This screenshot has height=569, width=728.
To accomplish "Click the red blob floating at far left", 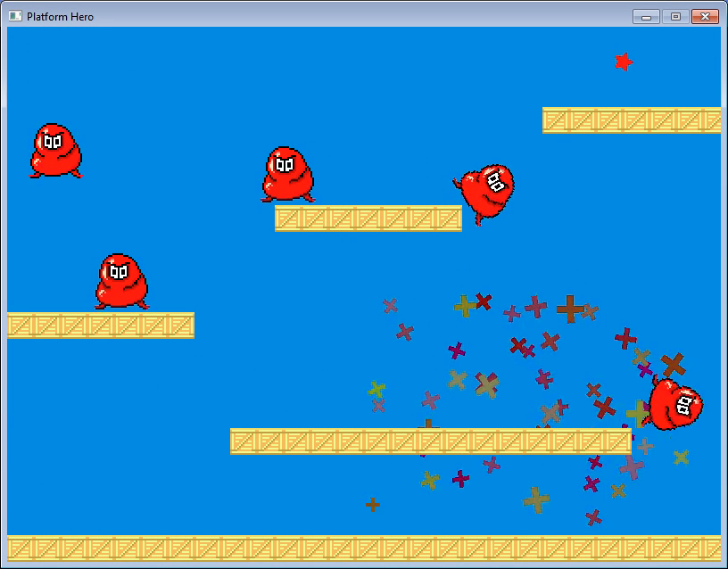I will coord(56,151).
